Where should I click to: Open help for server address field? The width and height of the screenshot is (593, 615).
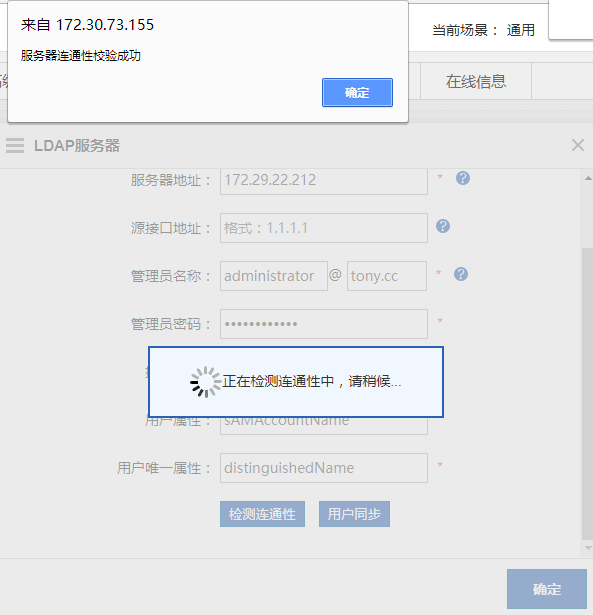(x=463, y=178)
